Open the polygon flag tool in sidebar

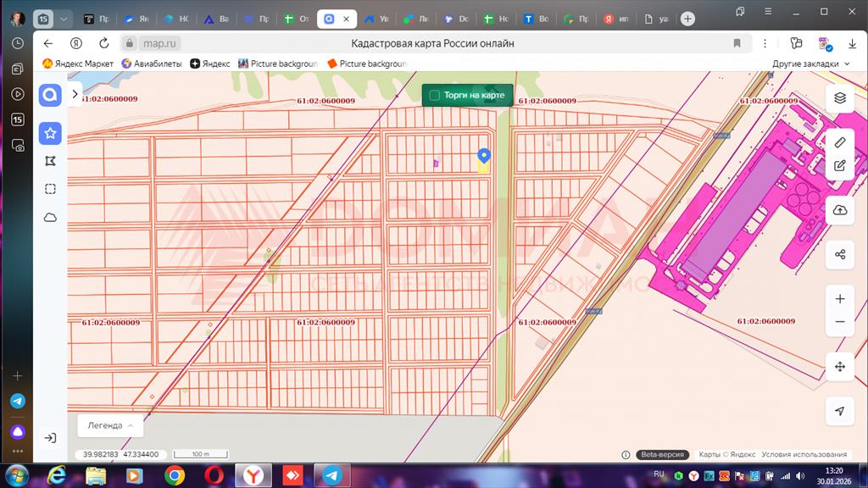point(50,161)
